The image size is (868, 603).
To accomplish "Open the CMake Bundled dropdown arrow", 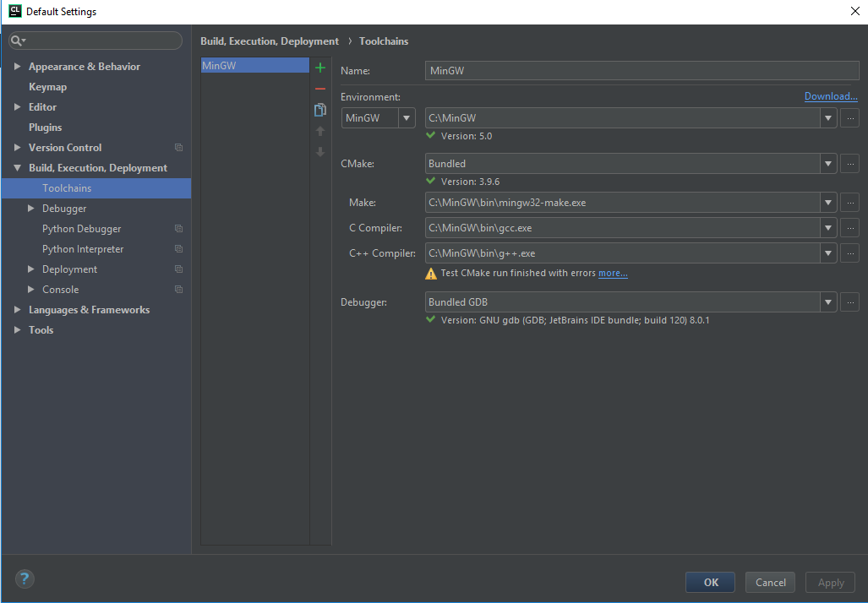I will coord(828,164).
